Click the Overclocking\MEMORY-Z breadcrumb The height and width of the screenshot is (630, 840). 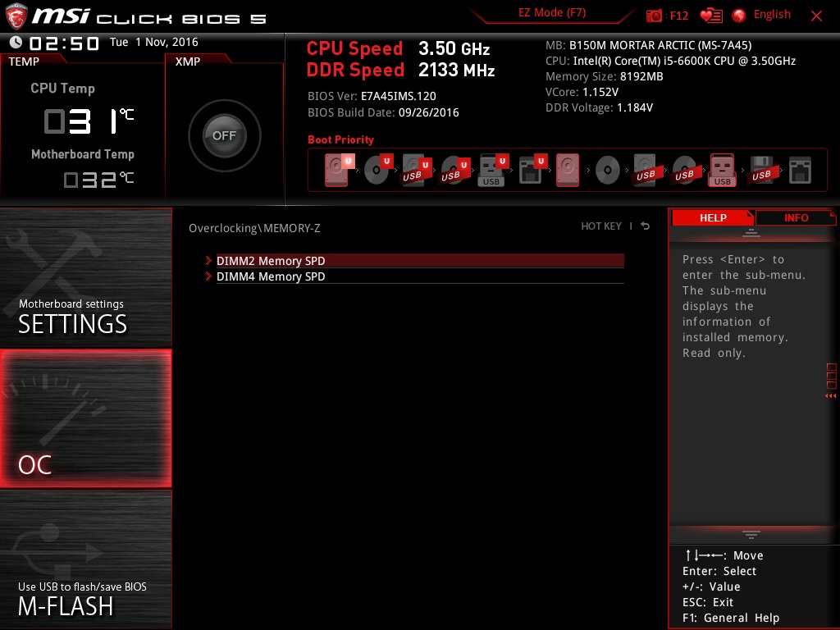254,228
